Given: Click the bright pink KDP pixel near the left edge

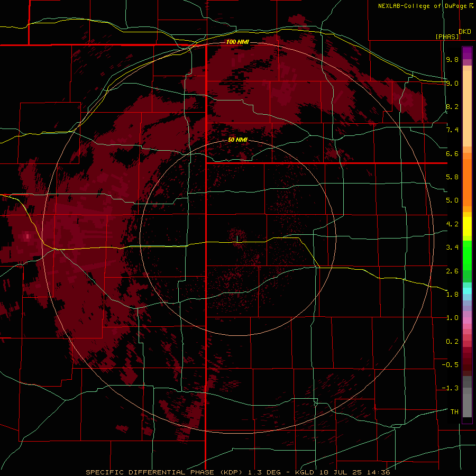Looking at the screenshot, I should tap(28, 236).
